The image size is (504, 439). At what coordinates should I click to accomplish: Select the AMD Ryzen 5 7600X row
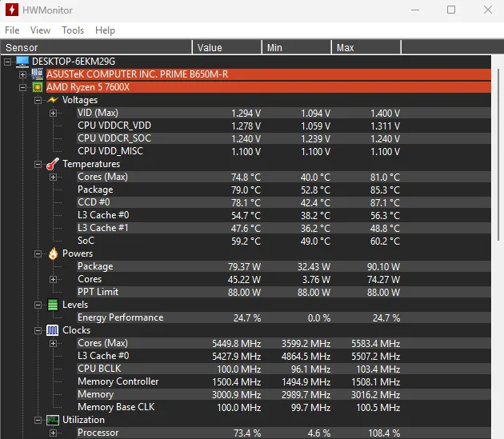[268, 87]
